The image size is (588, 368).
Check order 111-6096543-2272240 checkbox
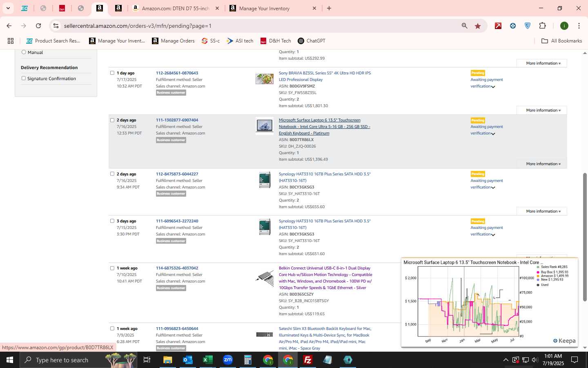pos(112,221)
